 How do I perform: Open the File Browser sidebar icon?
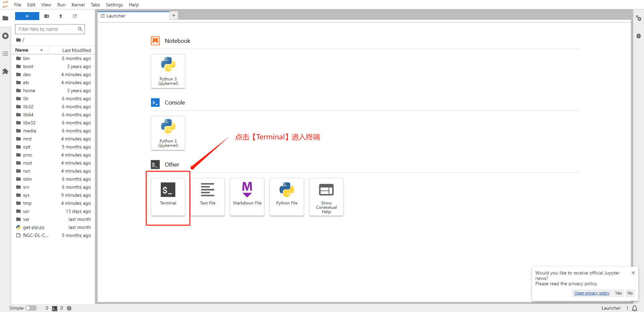click(5, 18)
